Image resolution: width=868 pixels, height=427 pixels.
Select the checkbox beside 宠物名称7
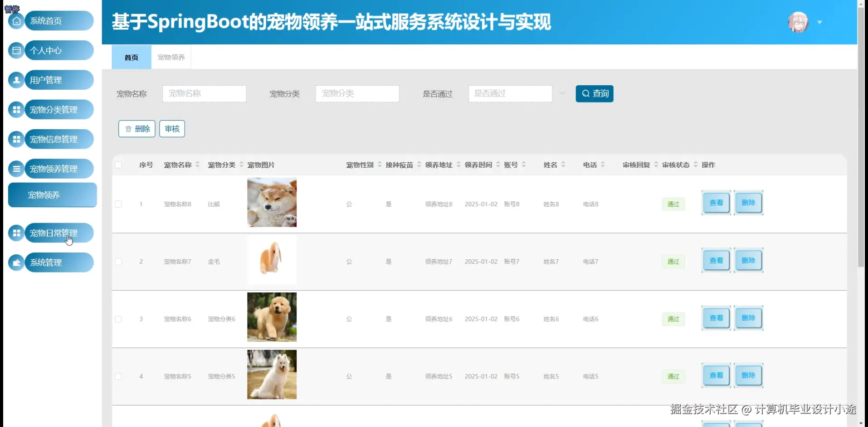[x=118, y=262]
